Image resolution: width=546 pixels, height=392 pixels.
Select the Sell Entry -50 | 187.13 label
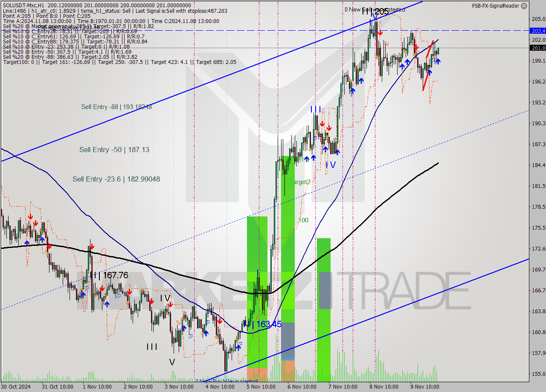click(x=114, y=150)
